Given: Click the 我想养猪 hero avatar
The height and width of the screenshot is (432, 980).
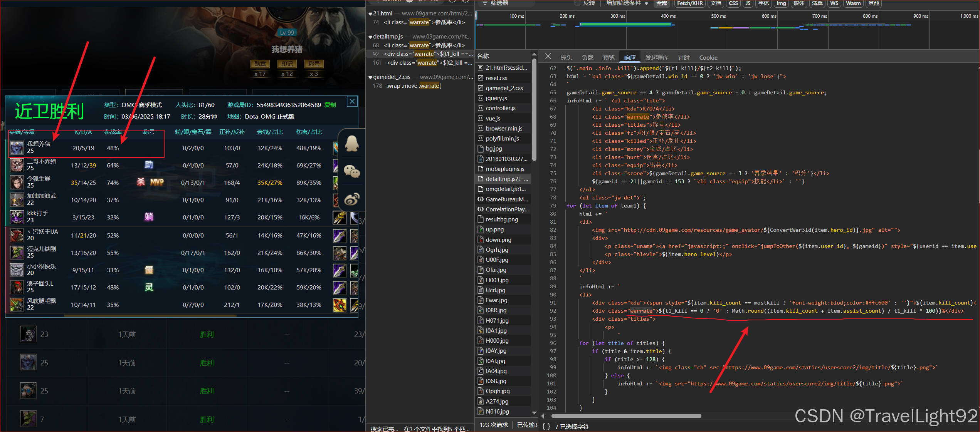Looking at the screenshot, I should [x=17, y=147].
